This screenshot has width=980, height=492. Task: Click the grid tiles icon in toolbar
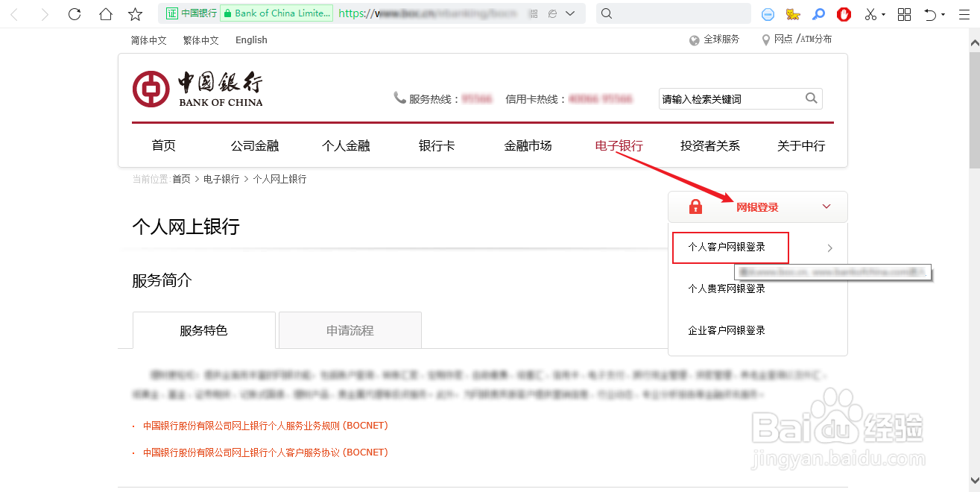coord(904,13)
